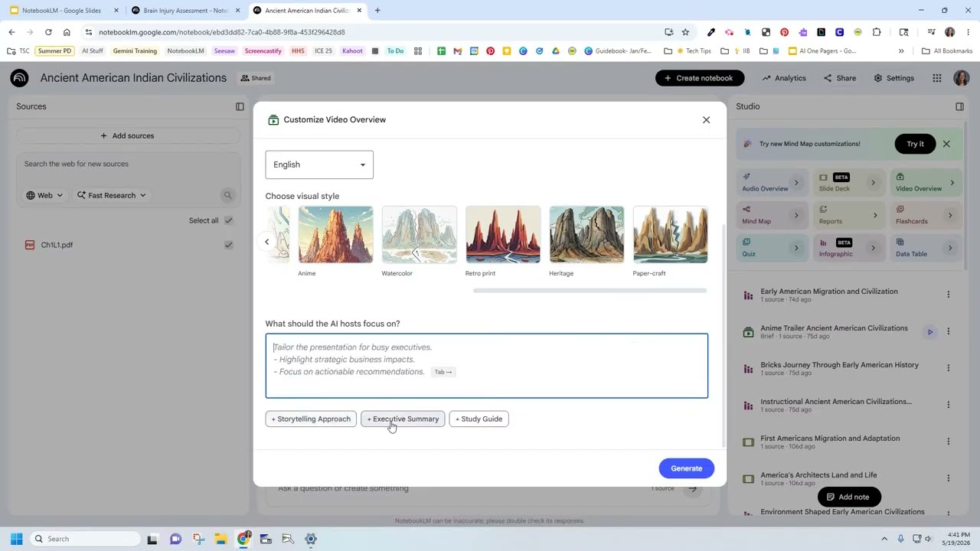Select the Watercolor visual style thumbnail
The width and height of the screenshot is (980, 551).
pyautogui.click(x=420, y=235)
